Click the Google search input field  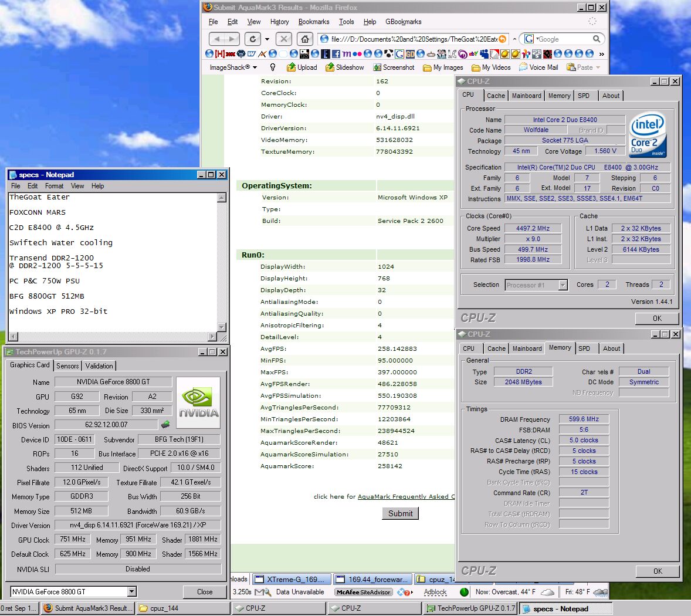564,39
